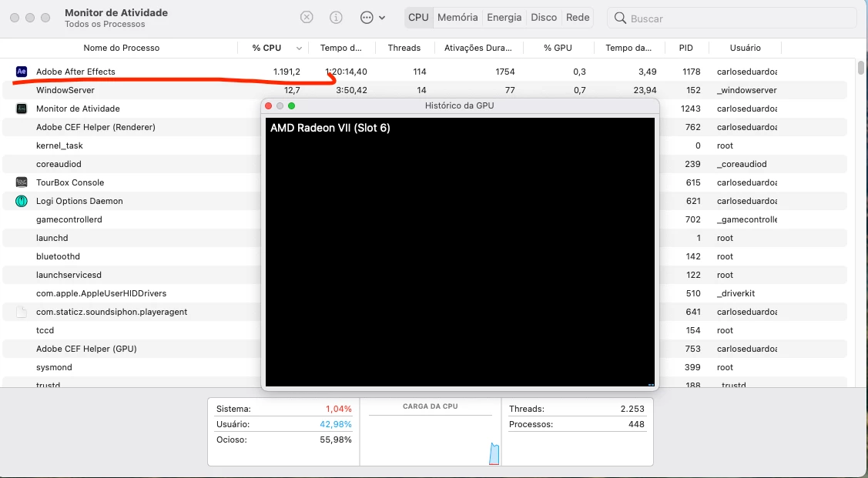
Task: Sort by Tempo de CPU column
Action: pyautogui.click(x=341, y=48)
